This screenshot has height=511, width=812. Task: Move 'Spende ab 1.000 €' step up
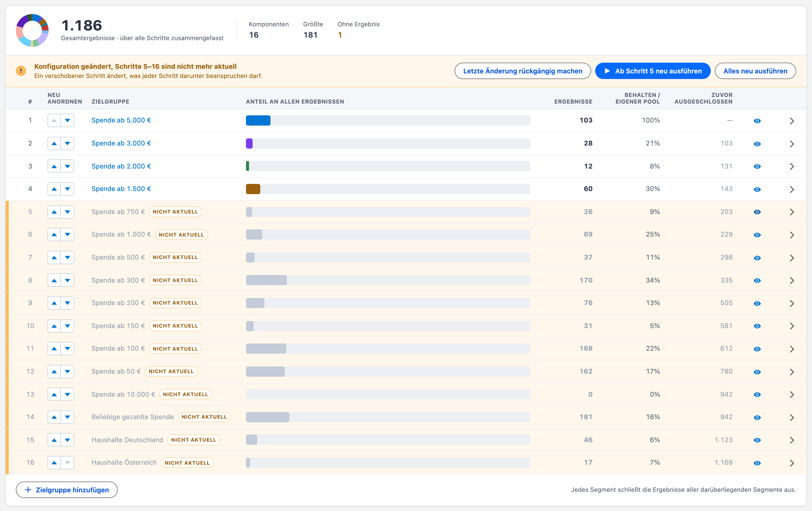54,235
